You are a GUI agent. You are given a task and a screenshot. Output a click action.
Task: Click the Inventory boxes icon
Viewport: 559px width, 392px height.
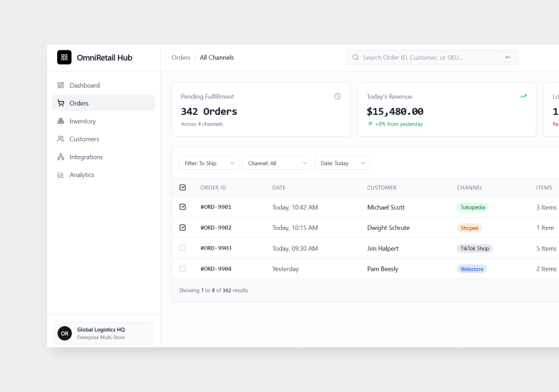[61, 121]
